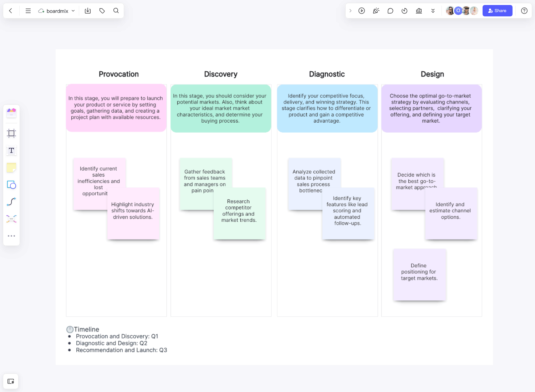Collapse the toolbar with the double chevron

(x=433, y=11)
